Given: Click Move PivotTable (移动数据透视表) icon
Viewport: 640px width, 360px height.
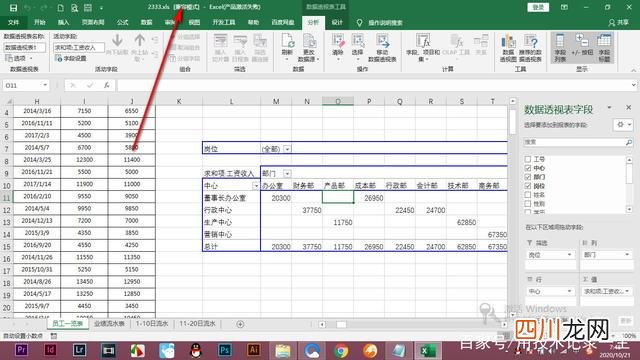Looking at the screenshot, I should pos(382,47).
